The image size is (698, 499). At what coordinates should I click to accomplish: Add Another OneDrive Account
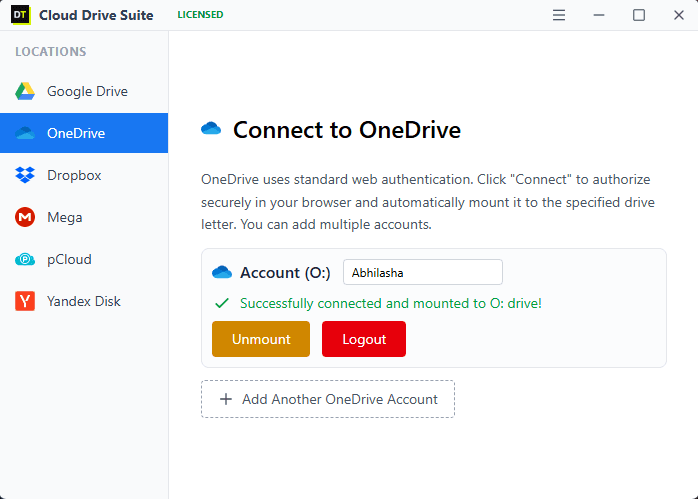[x=328, y=399]
